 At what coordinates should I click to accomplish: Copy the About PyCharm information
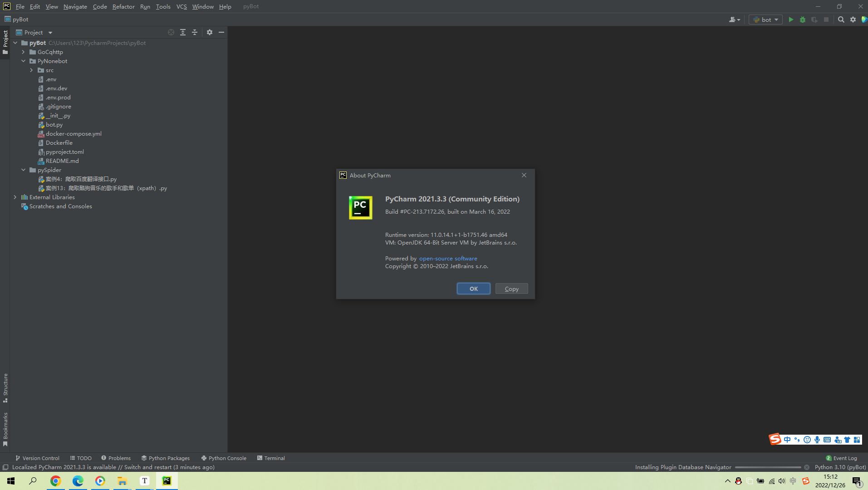pyautogui.click(x=512, y=289)
